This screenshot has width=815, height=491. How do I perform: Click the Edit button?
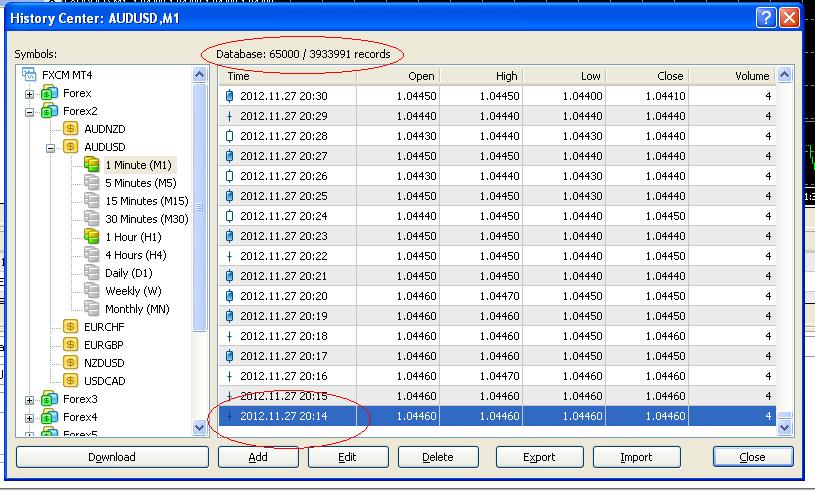coord(348,457)
